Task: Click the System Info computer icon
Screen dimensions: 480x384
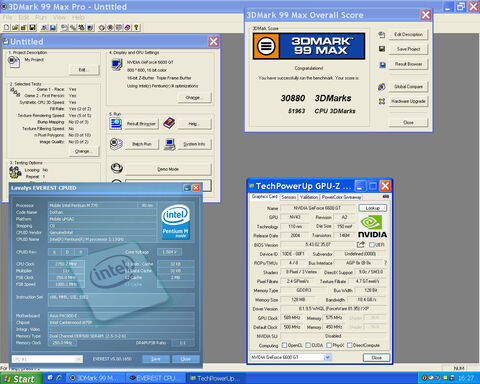Action: [170, 144]
